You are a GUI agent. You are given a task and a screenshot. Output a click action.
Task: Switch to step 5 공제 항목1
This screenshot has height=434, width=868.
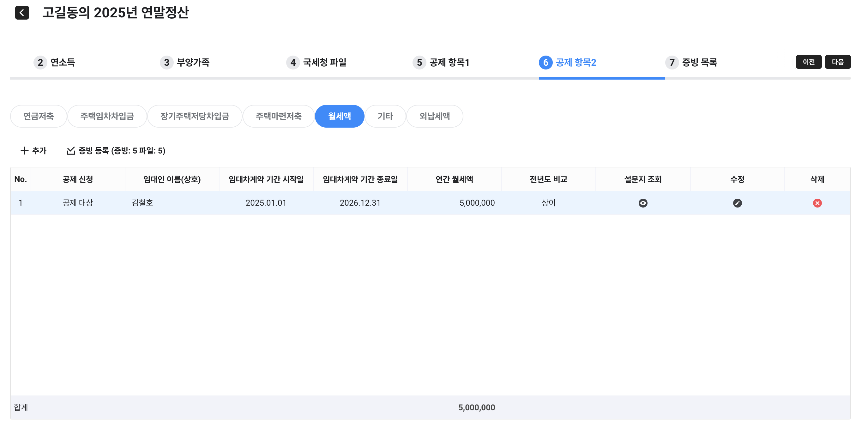(x=441, y=62)
